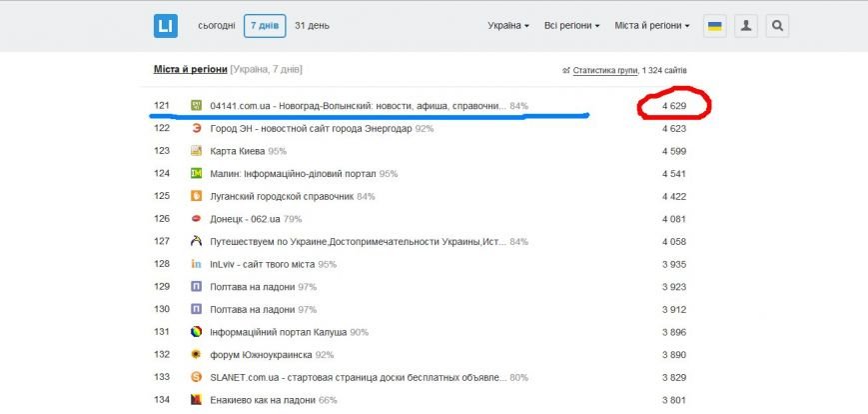Click the Ukrainian flag language icon
Viewport: 868px width, 414px height.
[715, 26]
